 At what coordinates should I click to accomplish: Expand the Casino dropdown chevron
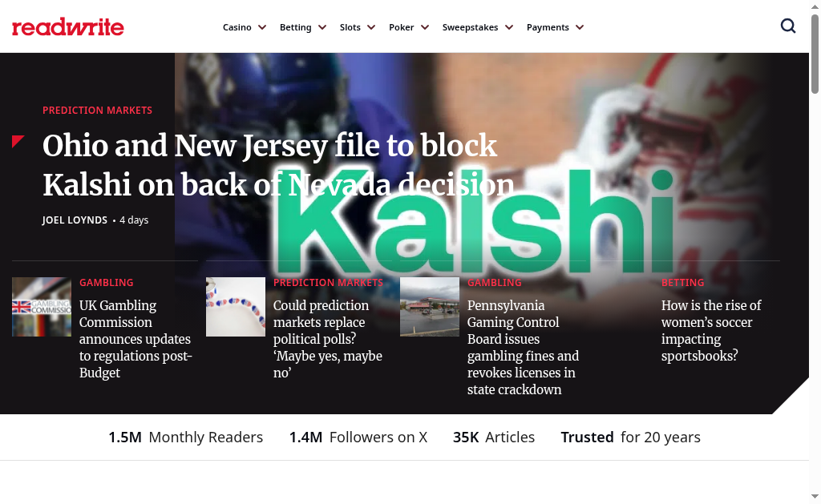pyautogui.click(x=262, y=27)
